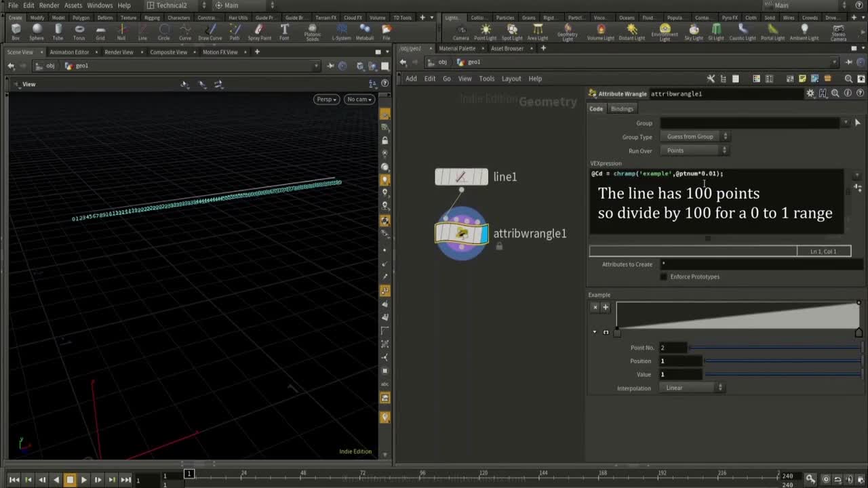Image resolution: width=868 pixels, height=488 pixels.
Task: Toggle the Enforce Prototypes checkbox
Action: tap(663, 277)
